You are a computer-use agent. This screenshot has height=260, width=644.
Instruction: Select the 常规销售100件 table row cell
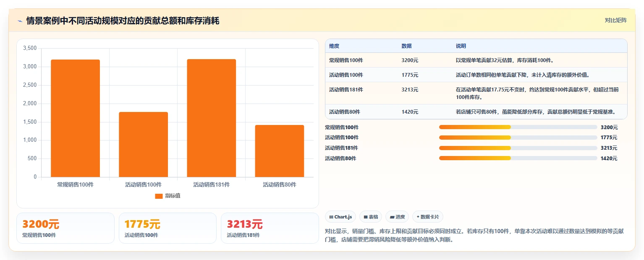point(346,60)
